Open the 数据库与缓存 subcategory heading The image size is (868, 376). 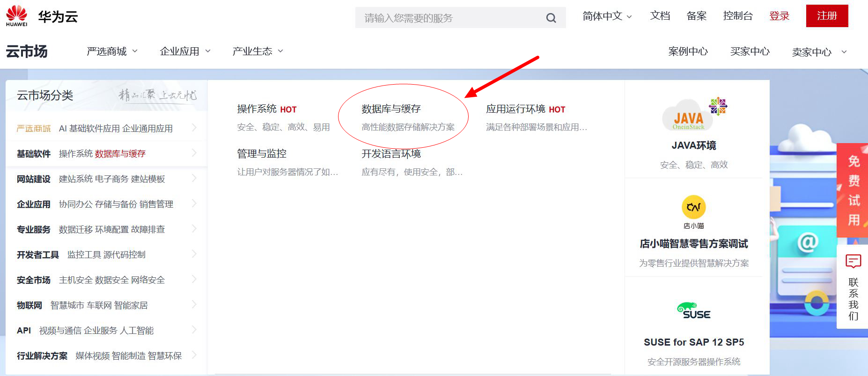pos(391,109)
